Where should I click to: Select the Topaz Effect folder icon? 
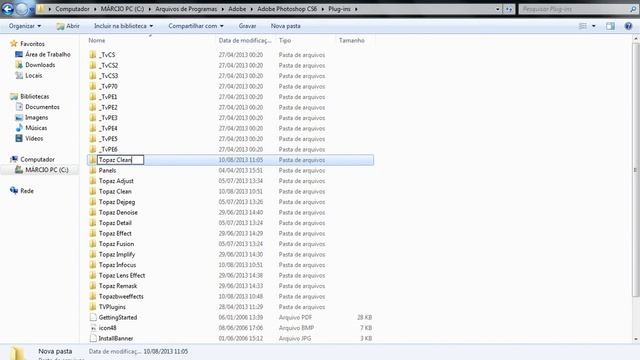[x=93, y=233]
